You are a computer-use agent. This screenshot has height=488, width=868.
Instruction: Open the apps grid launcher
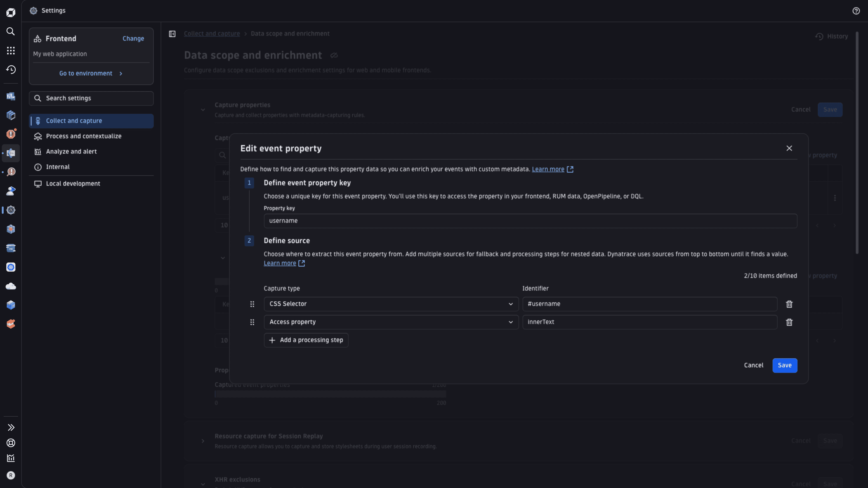point(11,51)
